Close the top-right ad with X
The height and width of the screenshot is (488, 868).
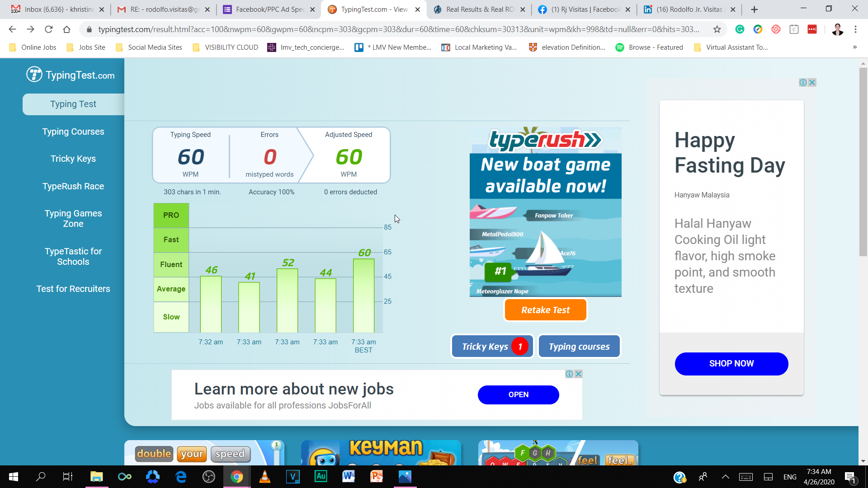coord(812,82)
